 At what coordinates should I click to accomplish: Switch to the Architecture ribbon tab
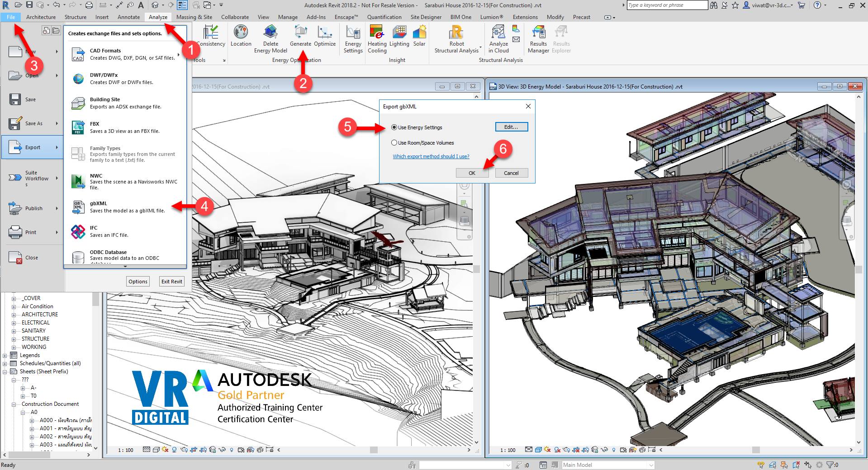(41, 17)
